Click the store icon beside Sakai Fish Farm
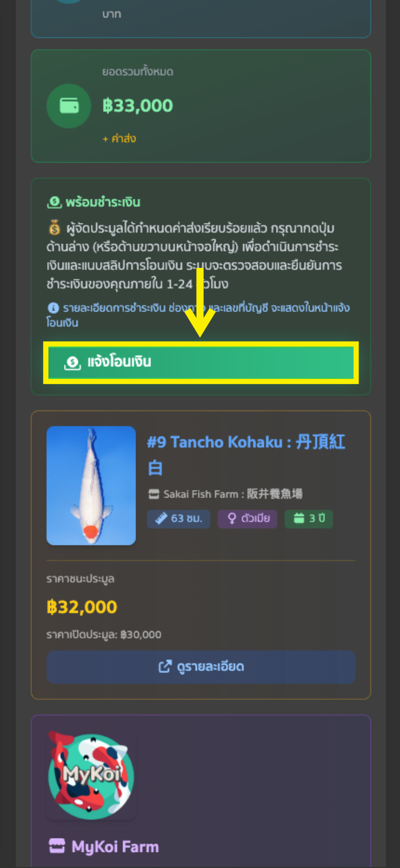 tap(153, 494)
